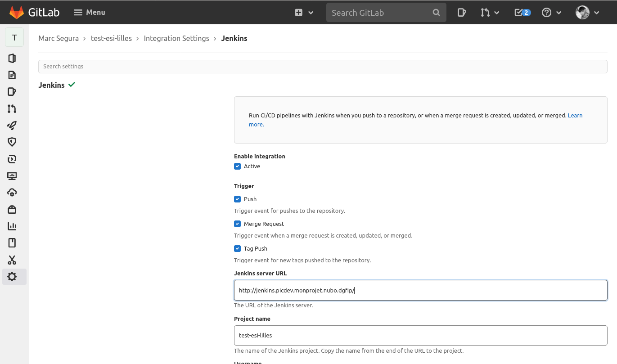Go to Marc Segura breadcrumb

click(x=59, y=38)
